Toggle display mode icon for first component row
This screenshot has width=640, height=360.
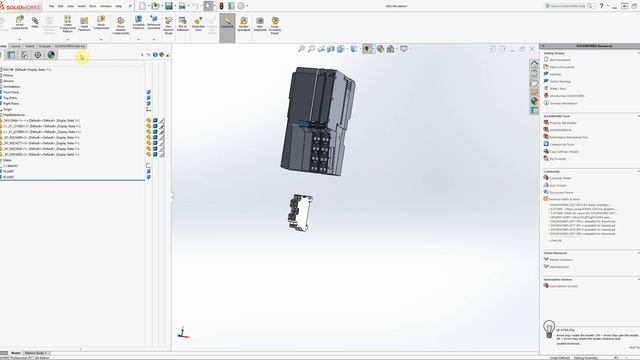(x=155, y=121)
